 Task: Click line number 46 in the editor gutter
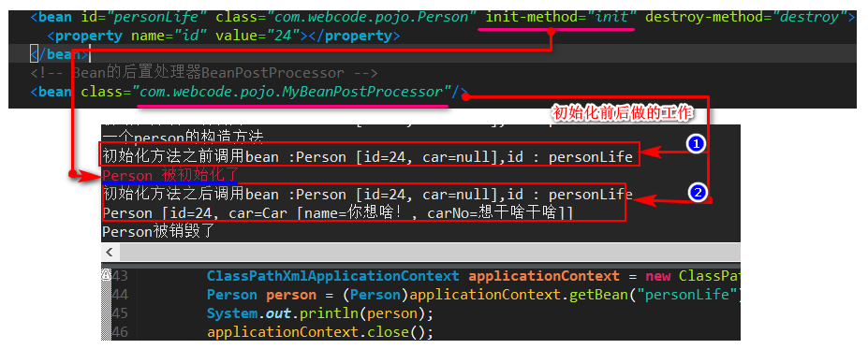click(120, 332)
